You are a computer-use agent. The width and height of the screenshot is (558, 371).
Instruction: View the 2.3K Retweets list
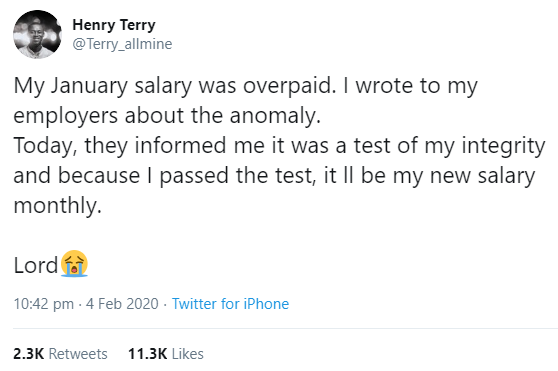coord(60,354)
